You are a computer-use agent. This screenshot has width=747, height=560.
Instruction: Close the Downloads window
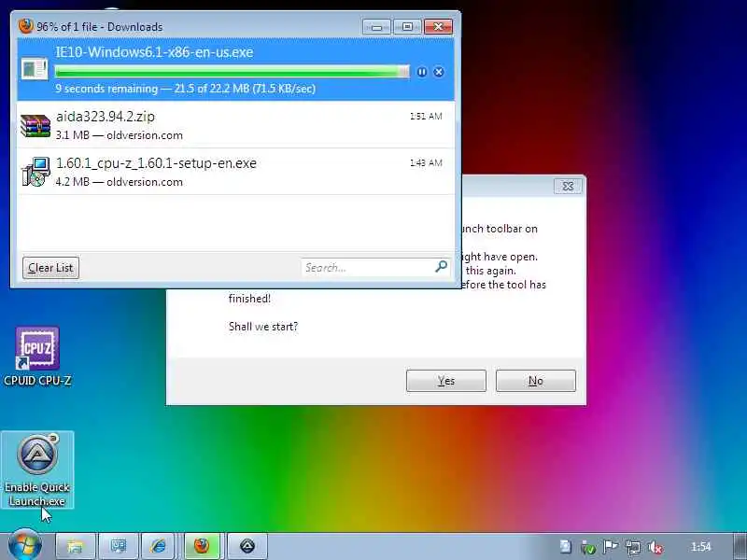click(x=438, y=27)
